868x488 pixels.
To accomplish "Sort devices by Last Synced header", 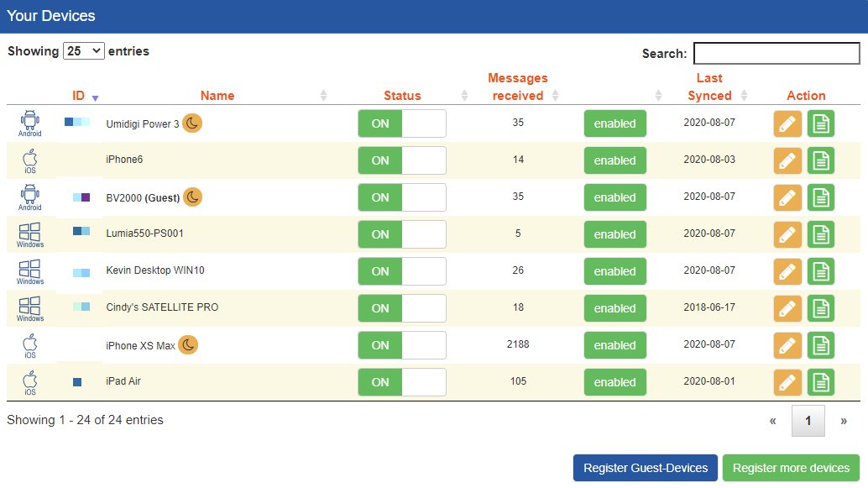I will (x=709, y=87).
